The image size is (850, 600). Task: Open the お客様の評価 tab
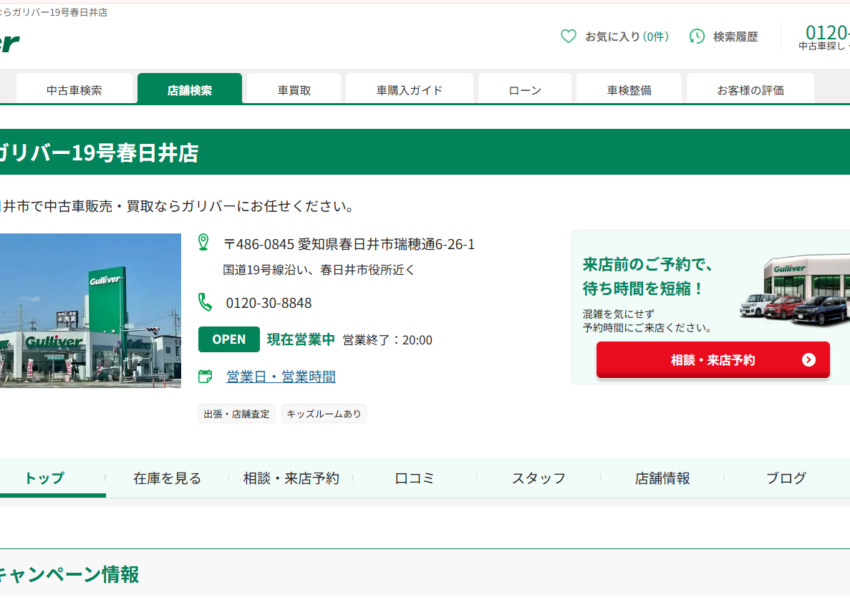pos(750,89)
